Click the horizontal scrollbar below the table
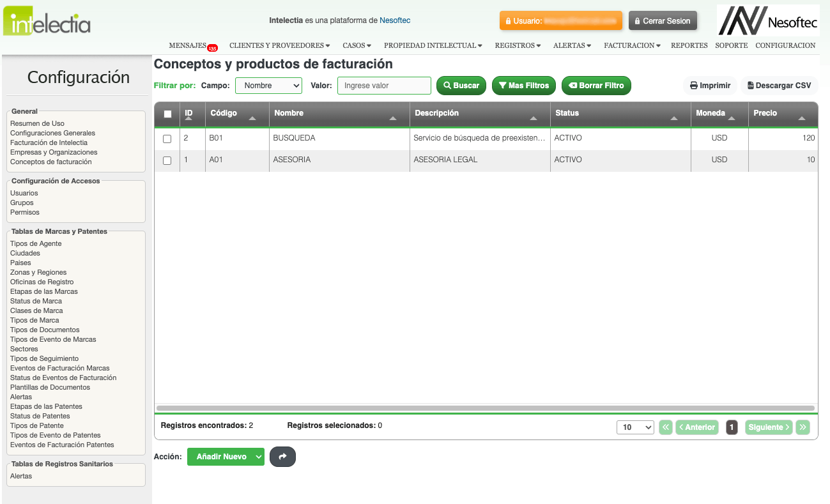Image resolution: width=830 pixels, height=504 pixels. [485, 408]
